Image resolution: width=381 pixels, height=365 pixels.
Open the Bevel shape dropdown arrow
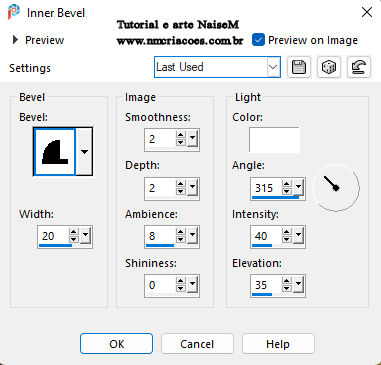[x=84, y=152]
